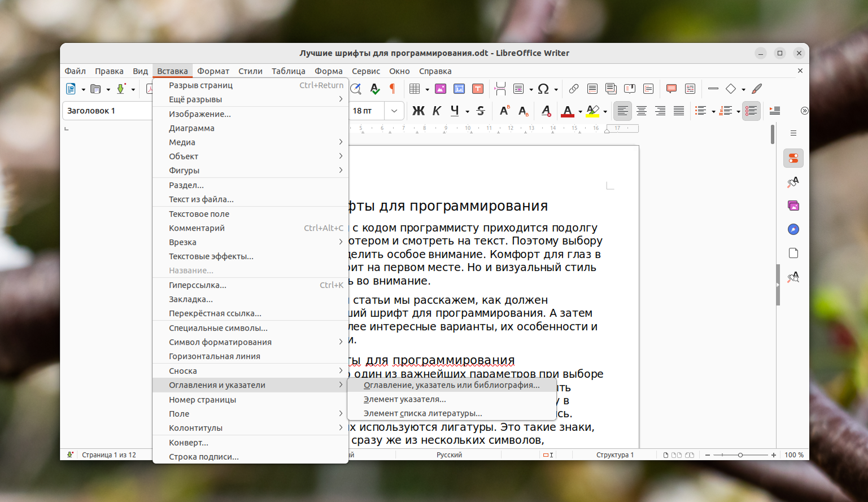Image resolution: width=868 pixels, height=502 pixels.
Task: Click the insert text box icon
Action: pos(478,89)
